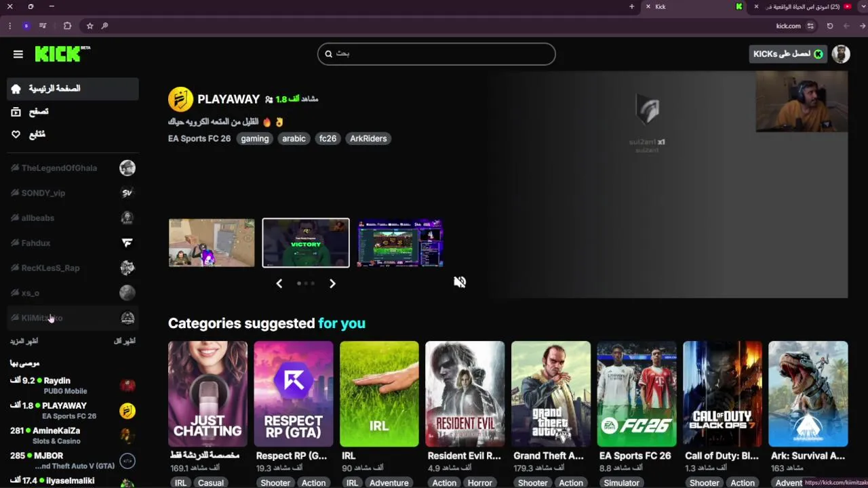868x488 pixels.
Task: Select the ArkRiders tag
Action: pyautogui.click(x=368, y=138)
